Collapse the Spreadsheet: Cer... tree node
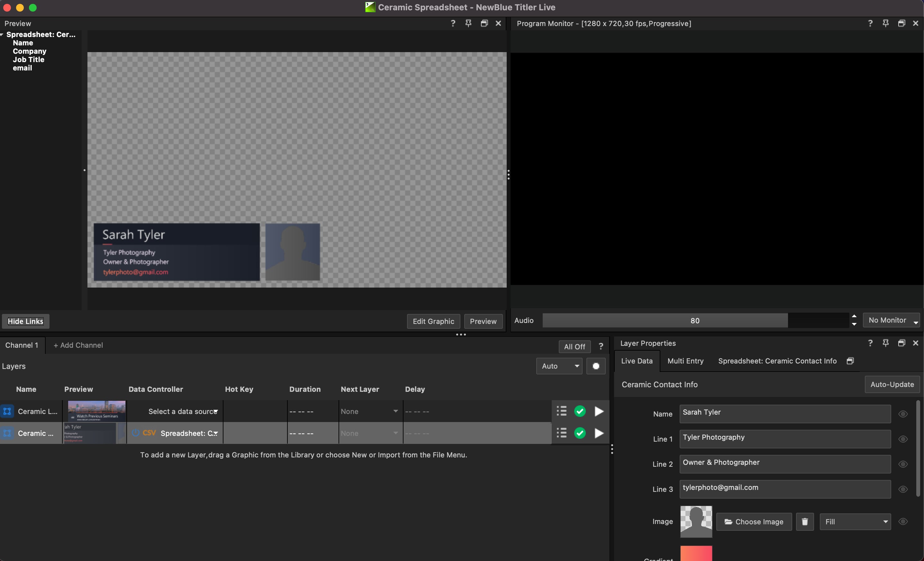The width and height of the screenshot is (924, 561). pyautogui.click(x=2, y=34)
